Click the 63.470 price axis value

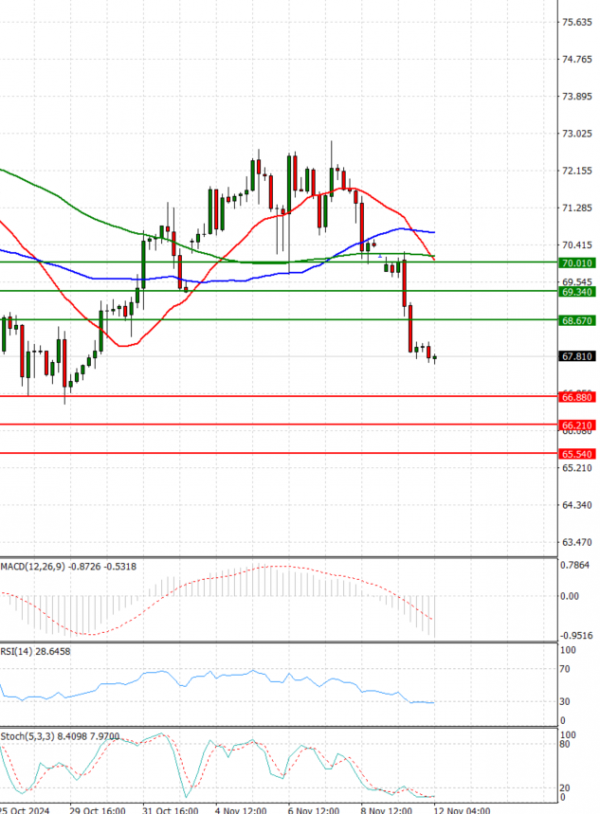pyautogui.click(x=578, y=542)
